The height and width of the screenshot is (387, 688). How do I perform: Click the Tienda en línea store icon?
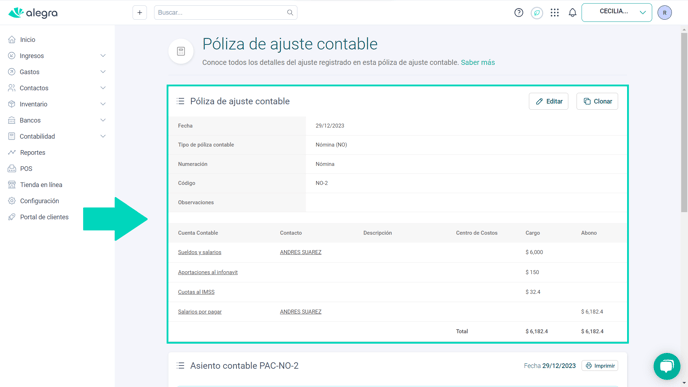tap(12, 185)
